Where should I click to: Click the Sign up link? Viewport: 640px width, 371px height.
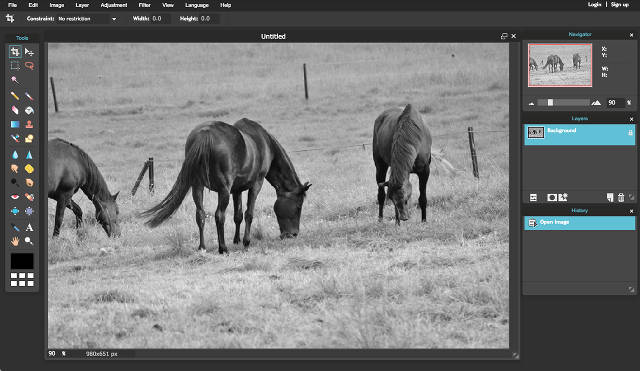click(620, 4)
